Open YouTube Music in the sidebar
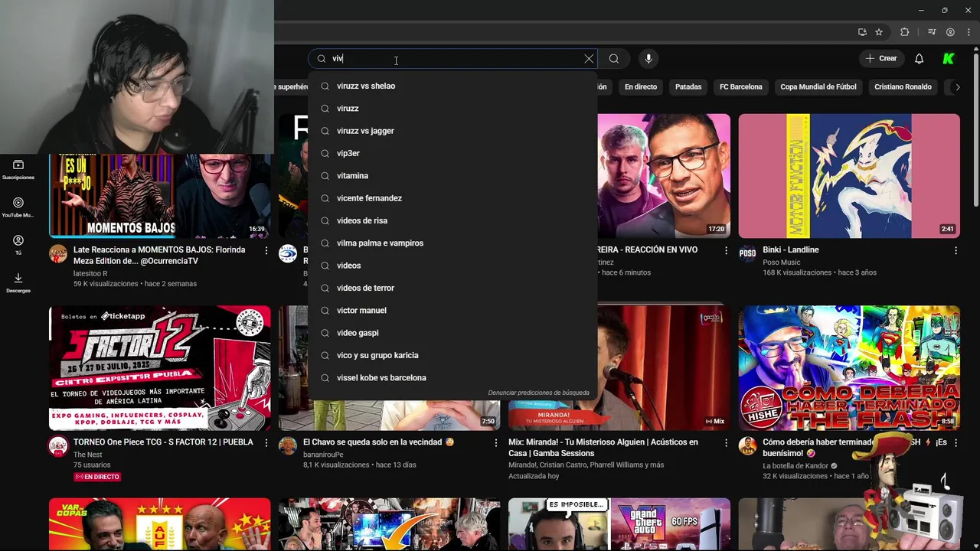 (18, 207)
